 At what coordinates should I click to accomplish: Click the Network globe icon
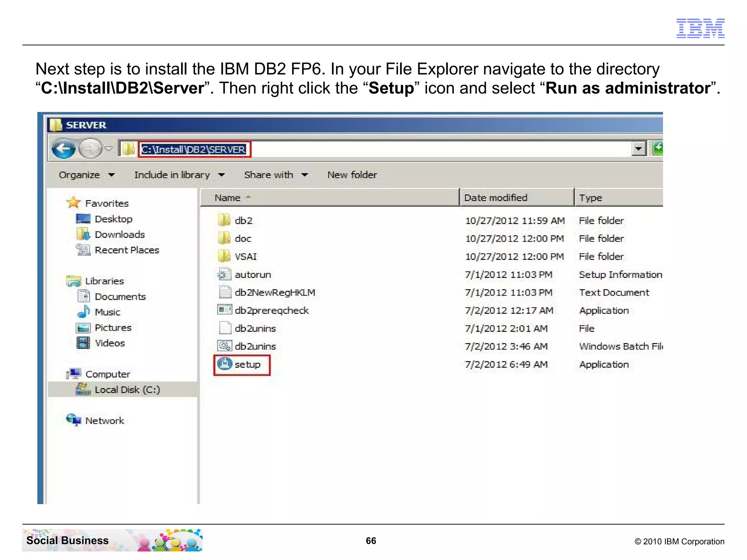74,420
